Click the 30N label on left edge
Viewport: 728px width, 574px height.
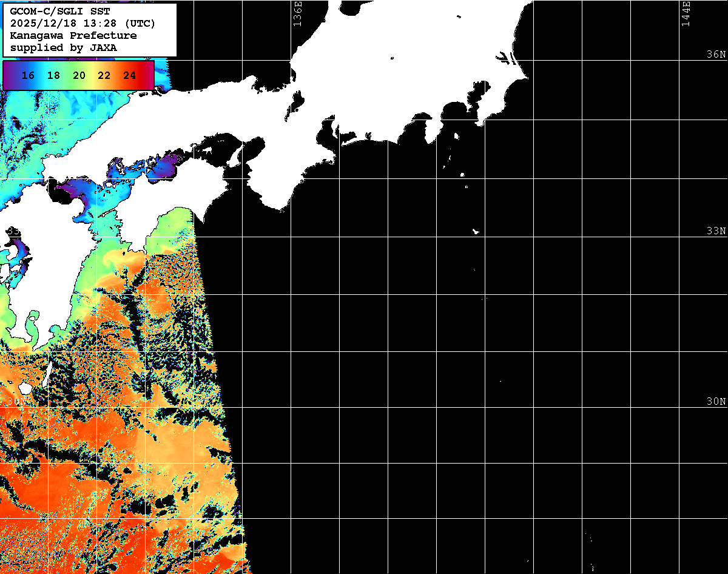[16, 402]
